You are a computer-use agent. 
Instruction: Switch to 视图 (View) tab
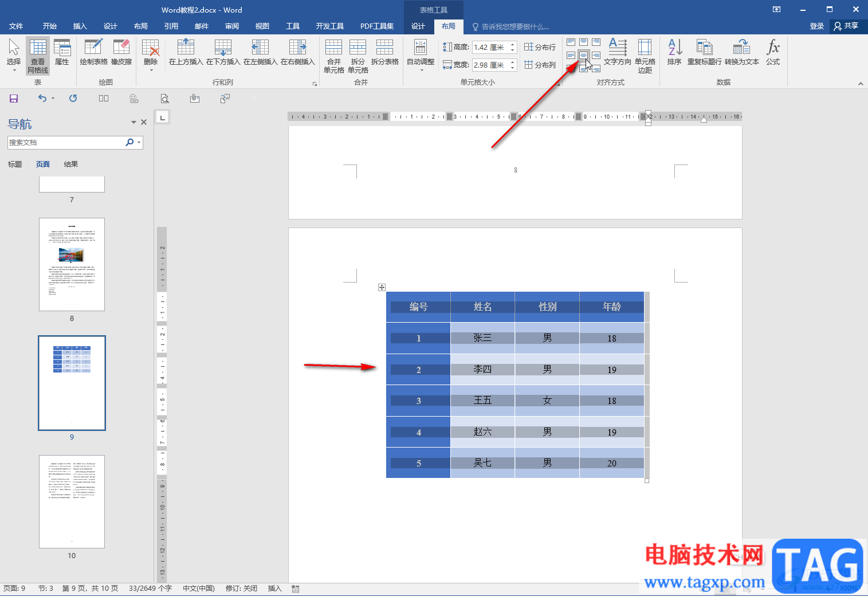[262, 26]
